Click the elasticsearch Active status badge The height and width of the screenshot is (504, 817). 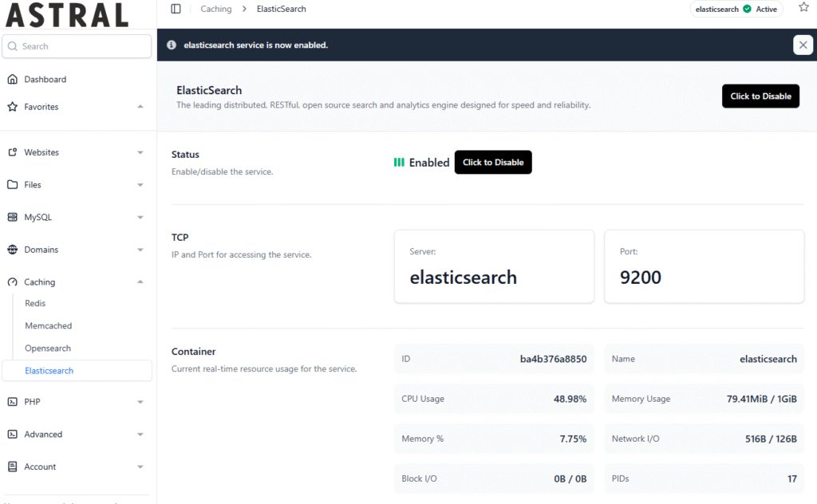[736, 9]
